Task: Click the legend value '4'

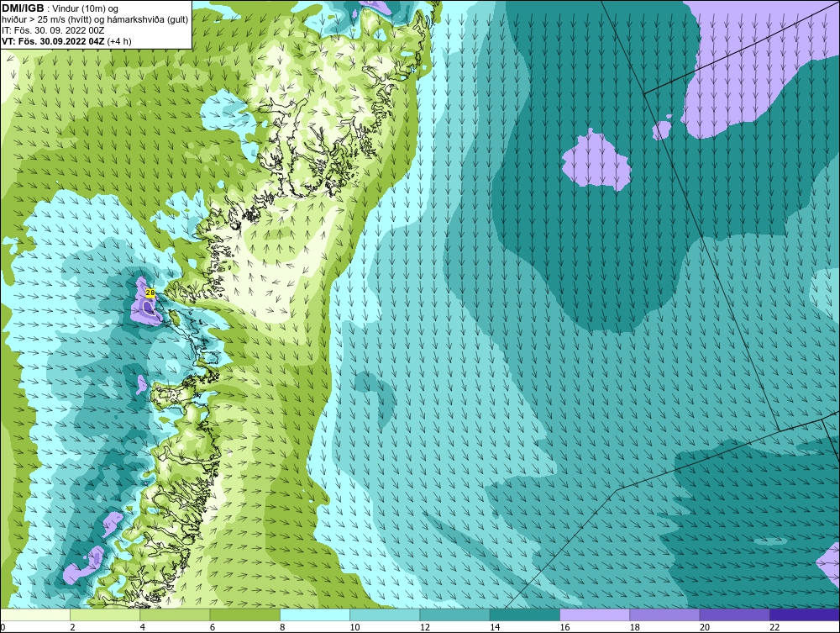Action: point(143,628)
